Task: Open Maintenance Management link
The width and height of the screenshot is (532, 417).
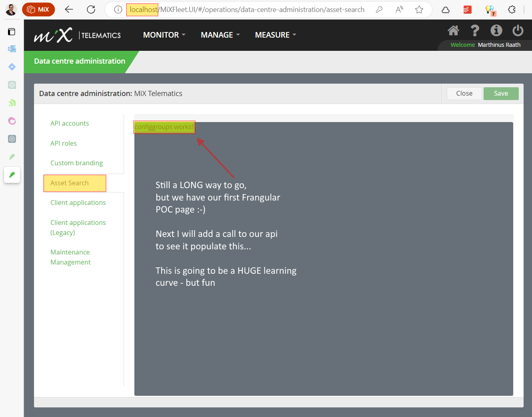Action: tap(70, 257)
